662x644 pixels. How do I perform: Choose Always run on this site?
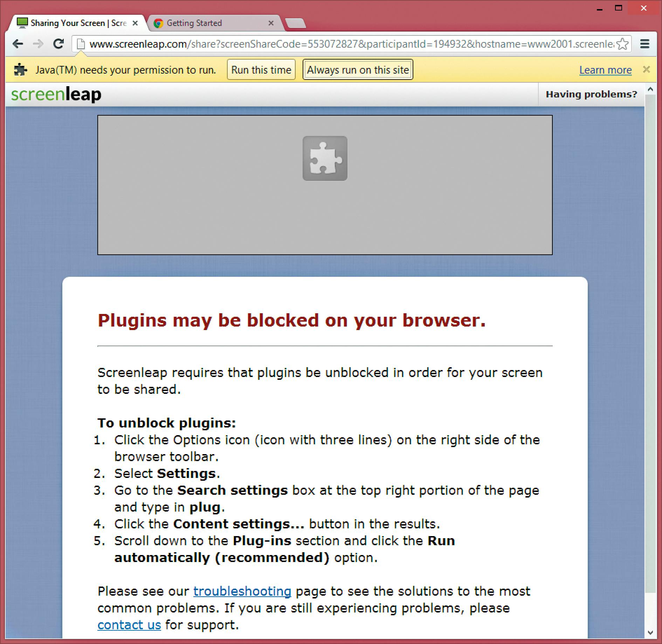click(x=358, y=70)
